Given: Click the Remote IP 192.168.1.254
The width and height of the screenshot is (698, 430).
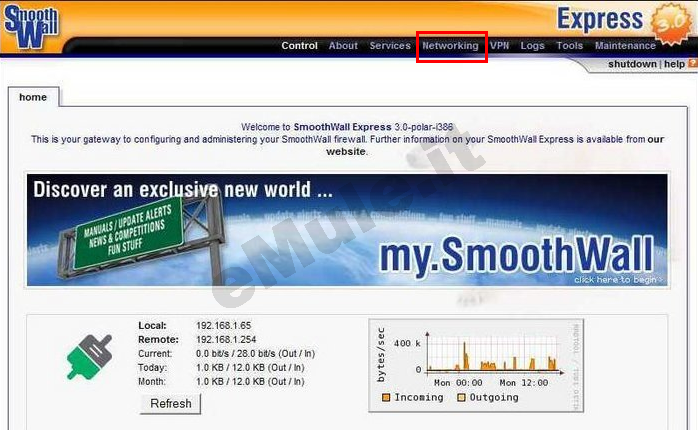Looking at the screenshot, I should tap(226, 340).
